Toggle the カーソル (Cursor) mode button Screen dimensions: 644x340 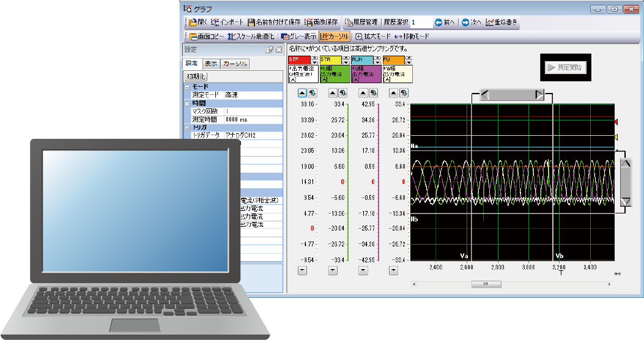tap(334, 37)
